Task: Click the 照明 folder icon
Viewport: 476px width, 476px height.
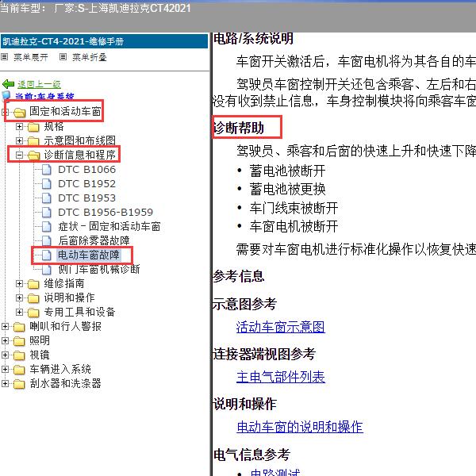Action: click(x=19, y=341)
